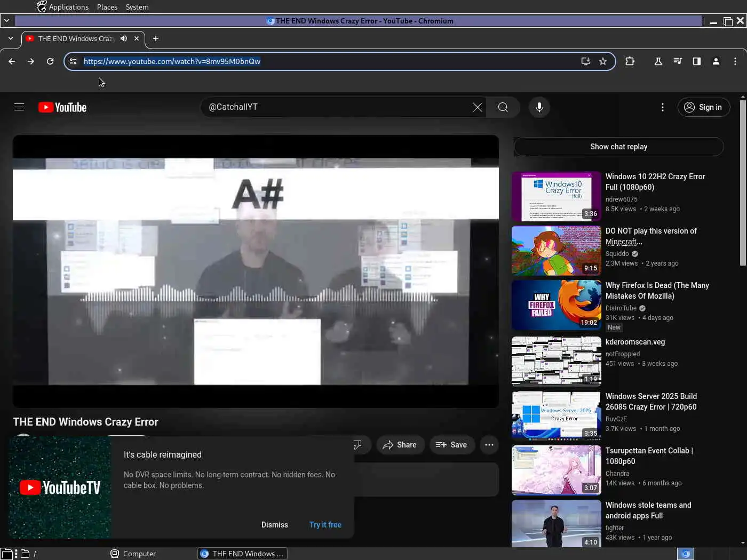Select THE END Windows taskbar entry

(242, 554)
